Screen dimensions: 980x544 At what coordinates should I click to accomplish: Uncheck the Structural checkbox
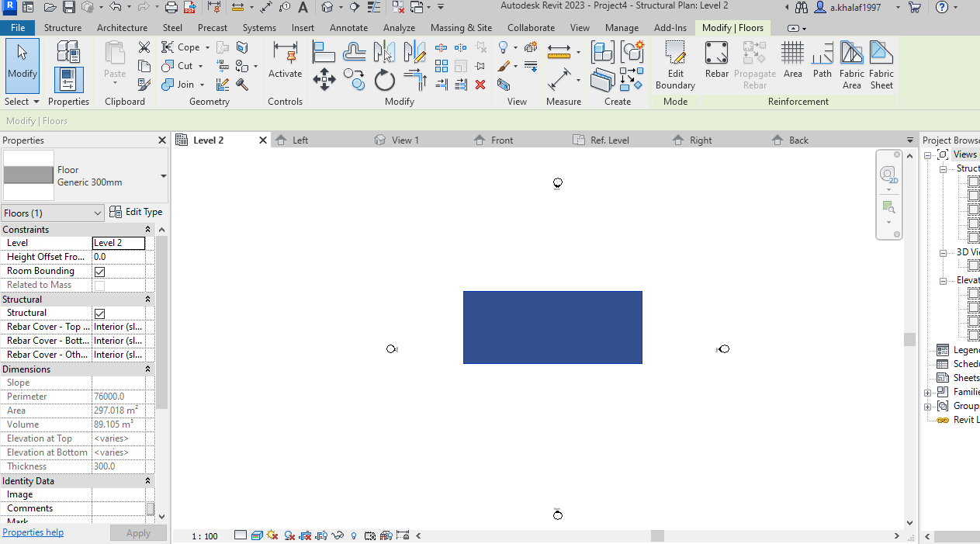tap(99, 314)
